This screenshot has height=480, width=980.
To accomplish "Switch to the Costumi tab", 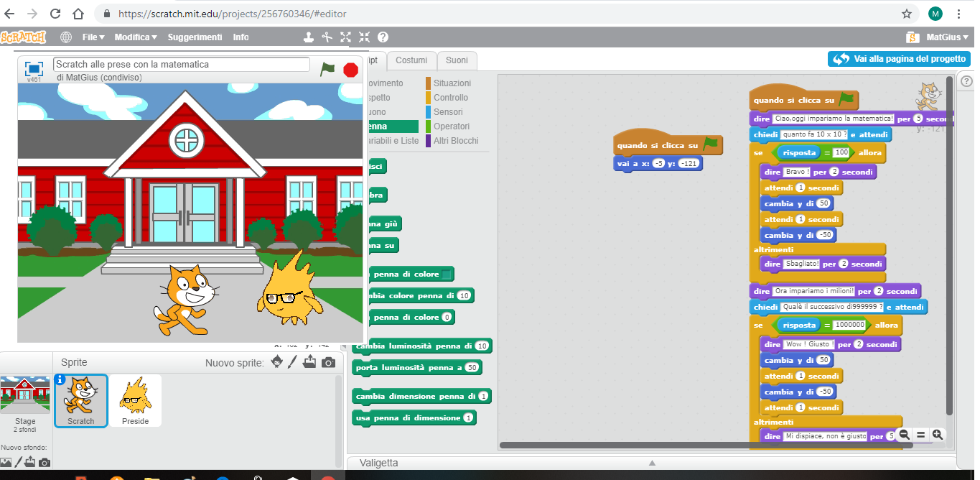I will (411, 61).
